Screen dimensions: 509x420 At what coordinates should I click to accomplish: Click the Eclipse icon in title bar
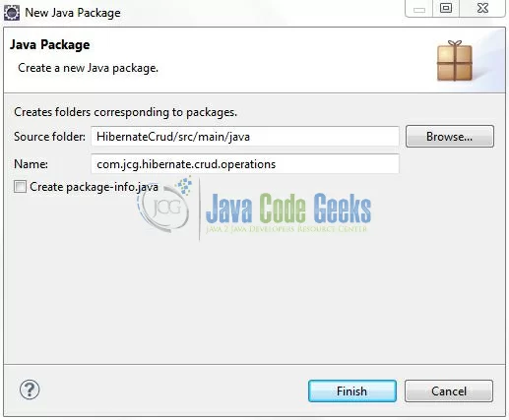(12, 13)
